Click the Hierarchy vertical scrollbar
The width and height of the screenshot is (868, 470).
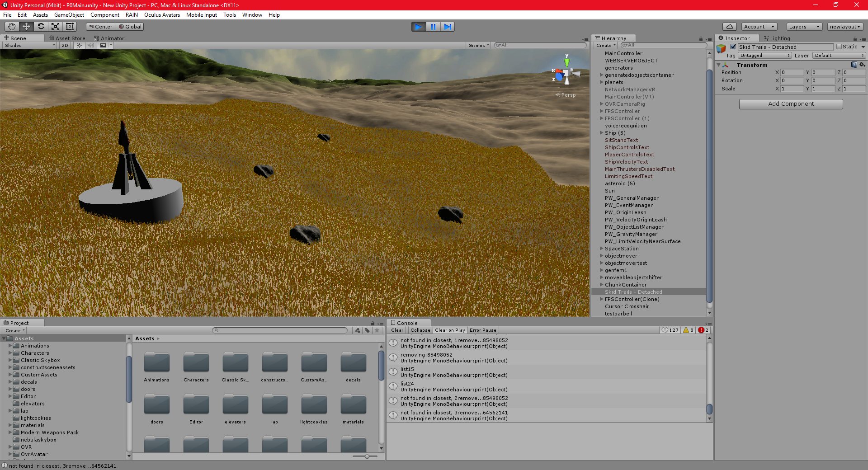tap(709, 185)
